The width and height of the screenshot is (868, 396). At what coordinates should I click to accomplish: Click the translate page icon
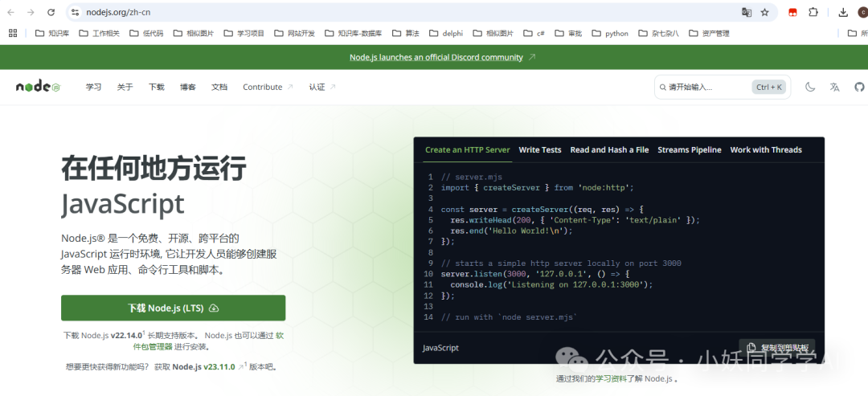(747, 12)
